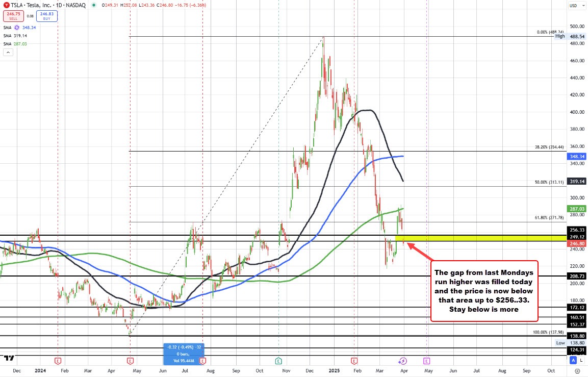588x377 pixels.
Task: Click the 152.37 horizontal line price label
Action: click(576, 324)
